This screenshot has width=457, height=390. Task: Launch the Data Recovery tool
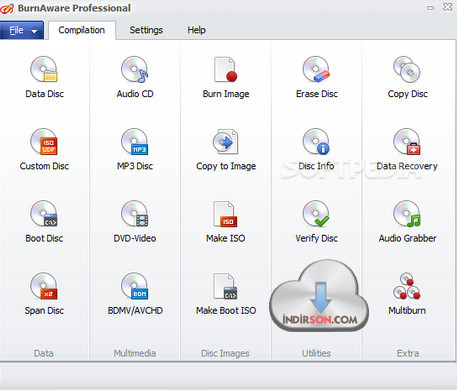tap(407, 150)
